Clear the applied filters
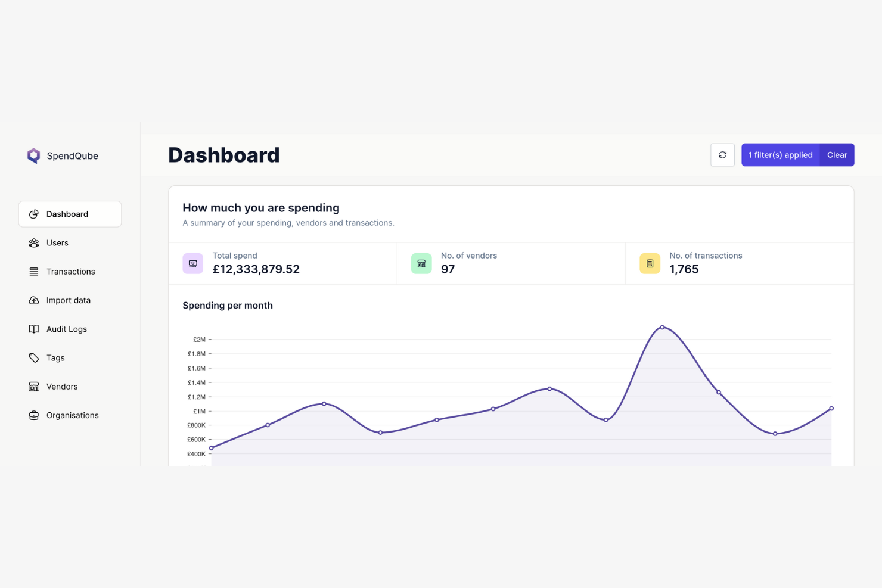The image size is (882, 588). tap(837, 155)
